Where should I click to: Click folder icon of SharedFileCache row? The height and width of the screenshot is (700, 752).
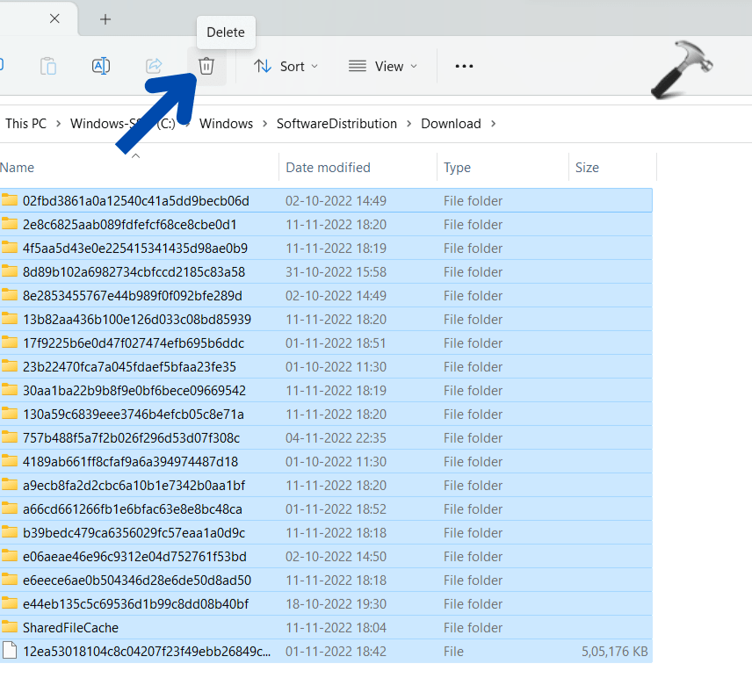[x=10, y=626]
